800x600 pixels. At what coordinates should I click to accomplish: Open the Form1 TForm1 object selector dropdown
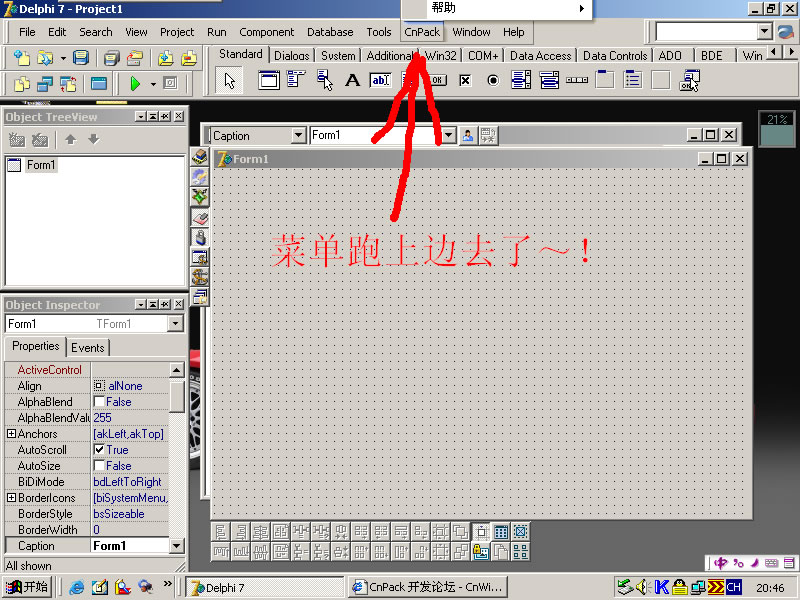coord(176,324)
